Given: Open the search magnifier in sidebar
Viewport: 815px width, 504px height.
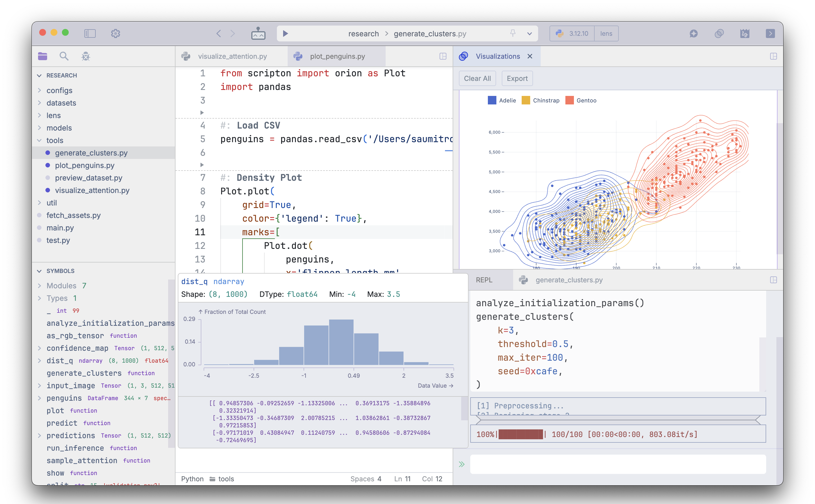Looking at the screenshot, I should (64, 56).
